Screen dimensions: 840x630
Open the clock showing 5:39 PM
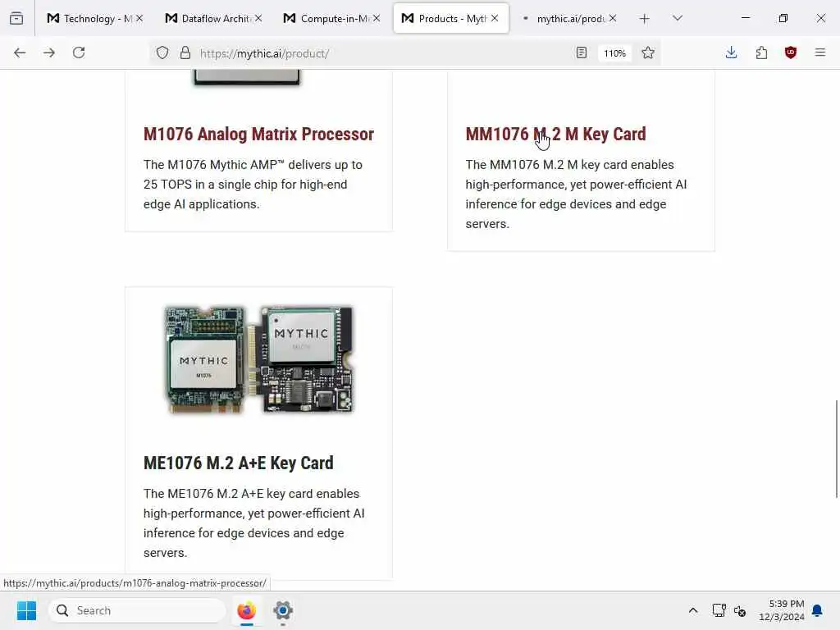pos(782,610)
